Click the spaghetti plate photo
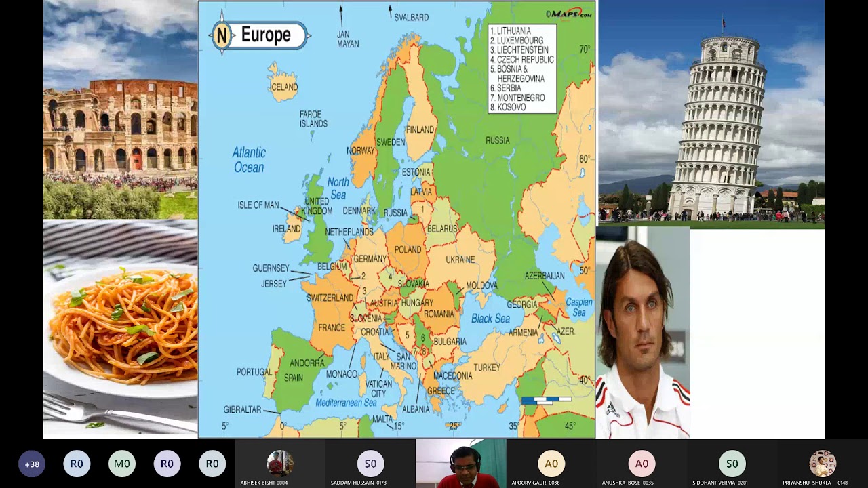This screenshot has width=868, height=488. [x=121, y=329]
